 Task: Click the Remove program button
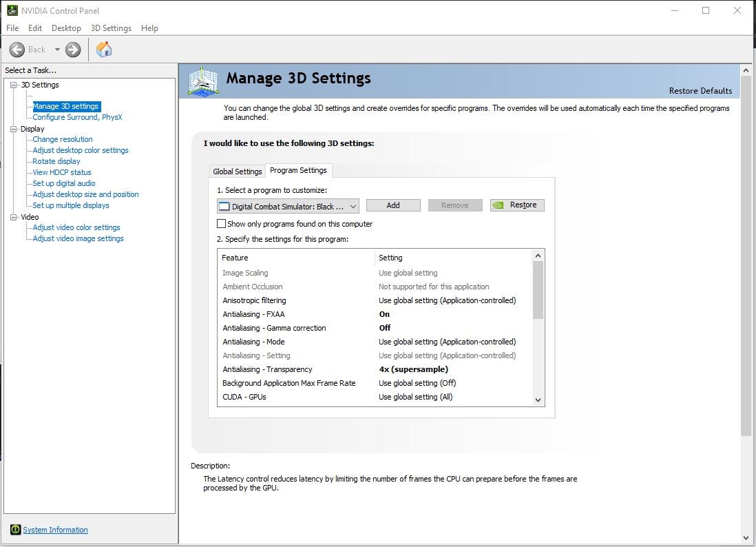pos(454,205)
